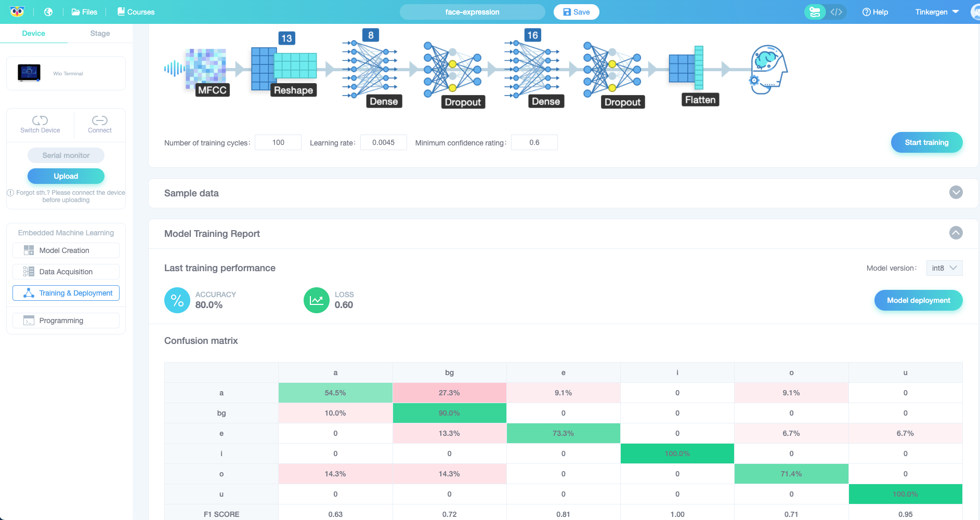This screenshot has height=520, width=980.
Task: Click the 10.0% cell in row bg
Action: point(335,413)
